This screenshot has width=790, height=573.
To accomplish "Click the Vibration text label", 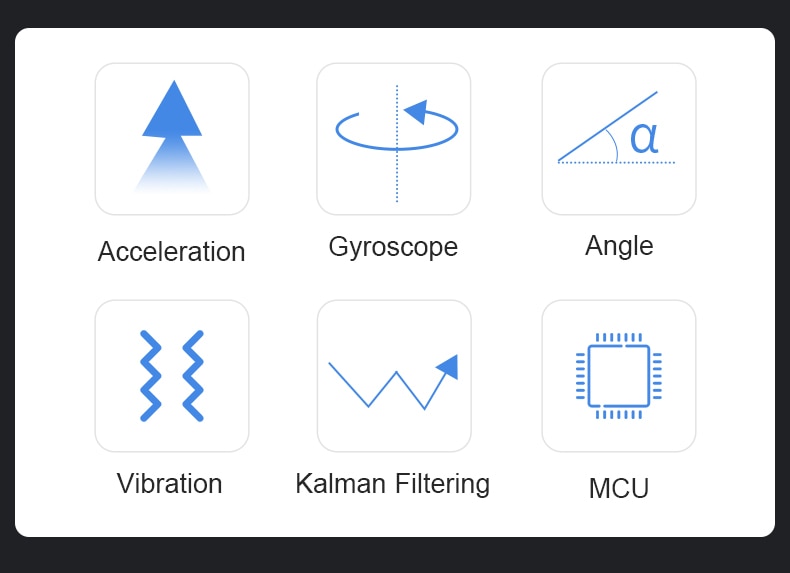I will 169,483.
